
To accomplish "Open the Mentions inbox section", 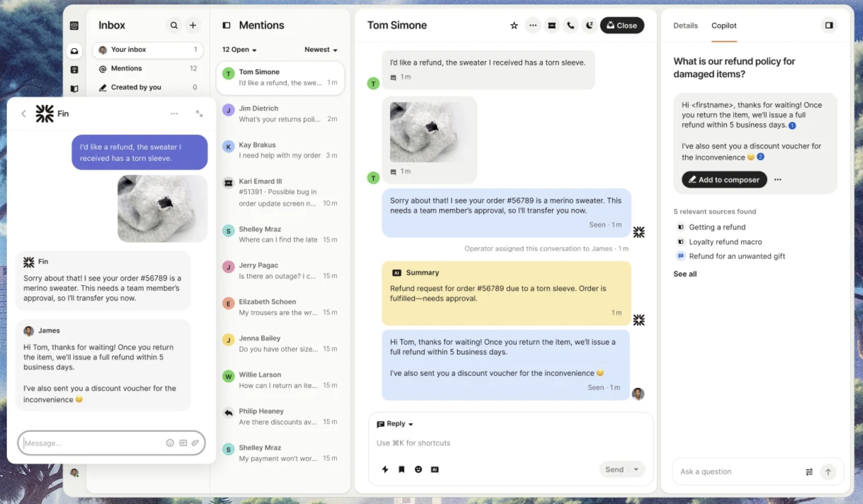I will click(126, 68).
